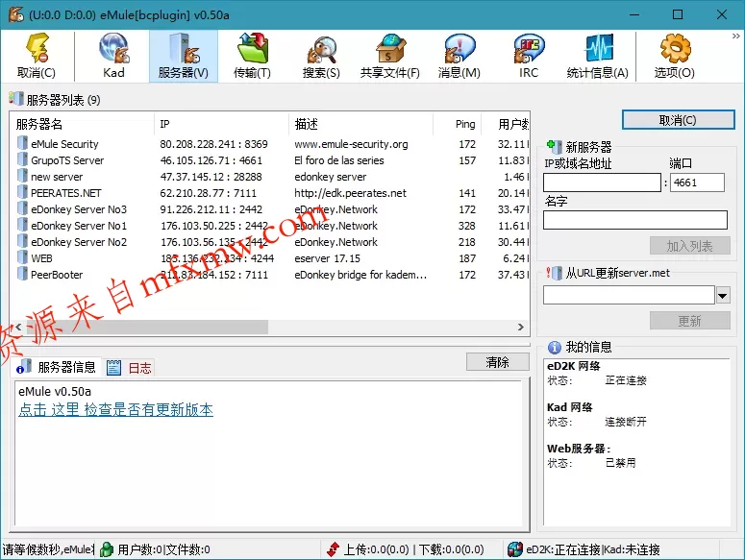The height and width of the screenshot is (560, 745).
Task: Select the eMule Security server icon
Action: click(22, 143)
